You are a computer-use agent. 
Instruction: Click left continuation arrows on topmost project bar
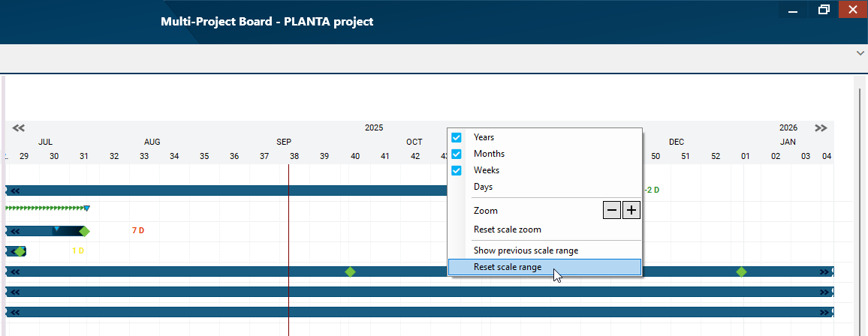14,190
